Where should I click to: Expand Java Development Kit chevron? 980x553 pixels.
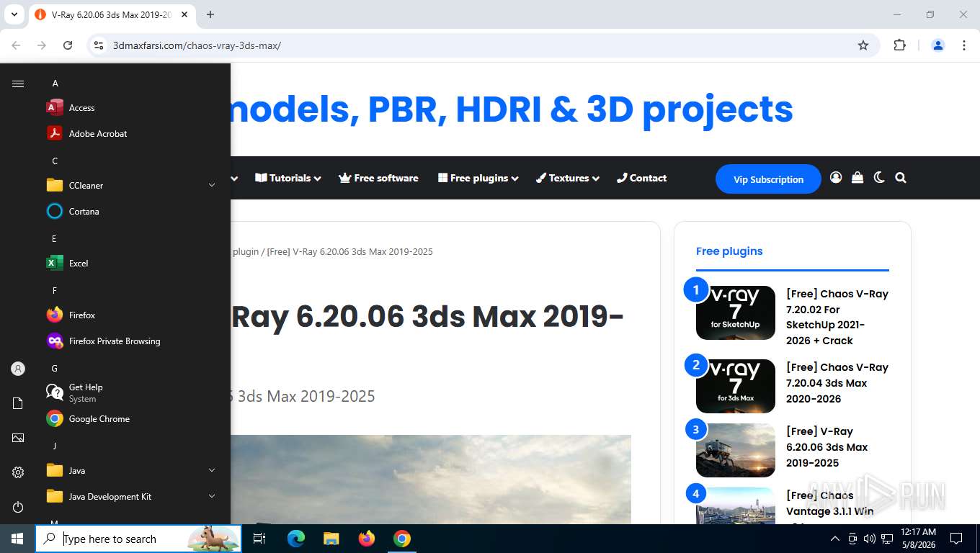(212, 497)
